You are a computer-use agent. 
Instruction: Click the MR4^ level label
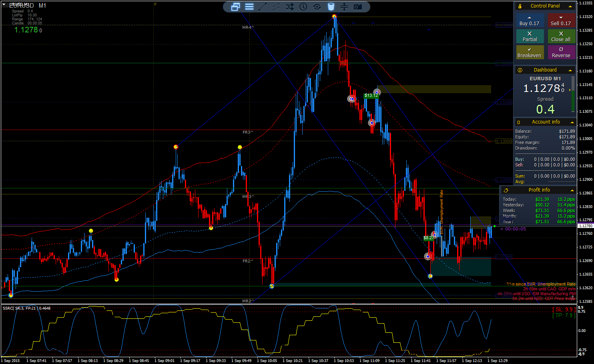248,27
